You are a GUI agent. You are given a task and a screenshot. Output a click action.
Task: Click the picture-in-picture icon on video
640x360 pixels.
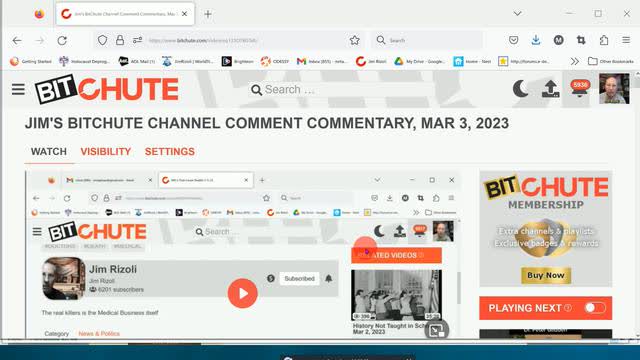coord(436,330)
